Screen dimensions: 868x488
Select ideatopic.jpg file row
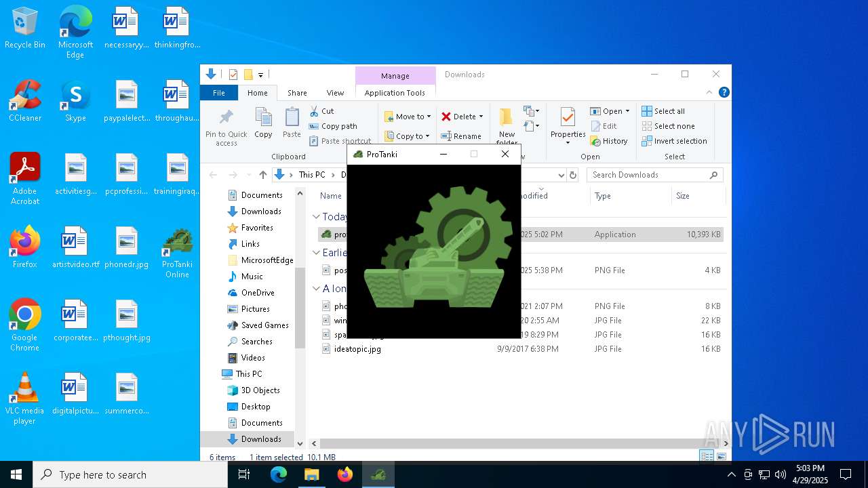521,349
